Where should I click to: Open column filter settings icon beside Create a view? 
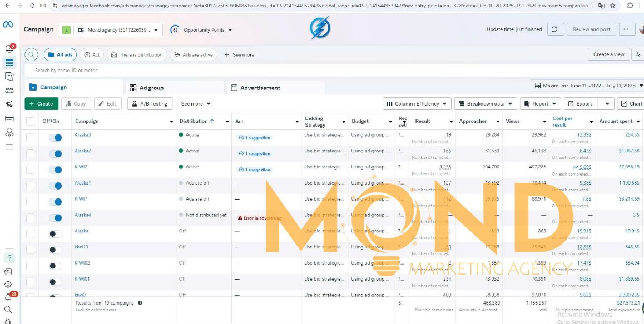[638, 54]
